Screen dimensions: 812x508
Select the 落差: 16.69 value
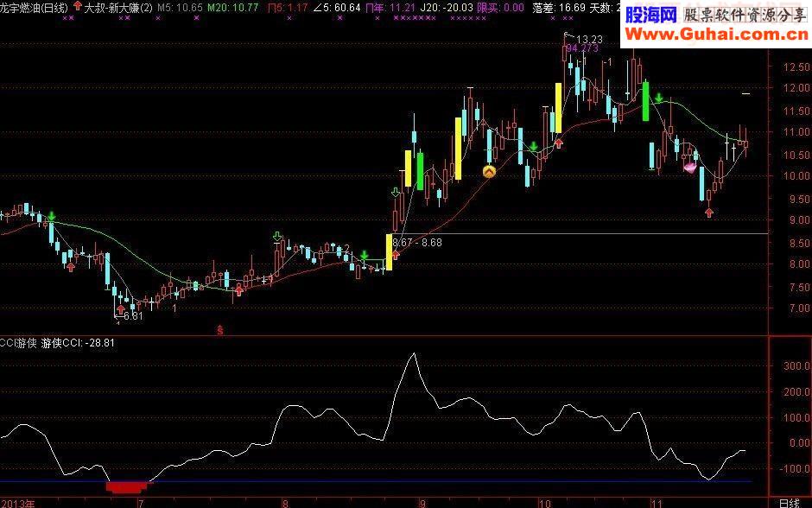click(x=559, y=7)
